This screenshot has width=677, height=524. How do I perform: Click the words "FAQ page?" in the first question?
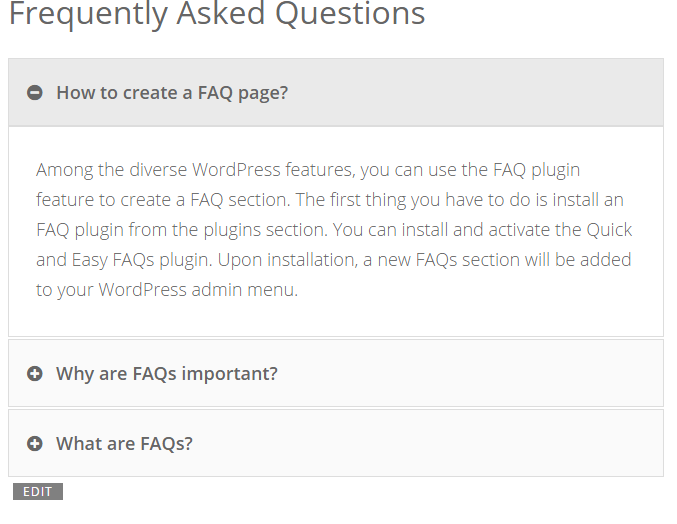[x=243, y=93]
